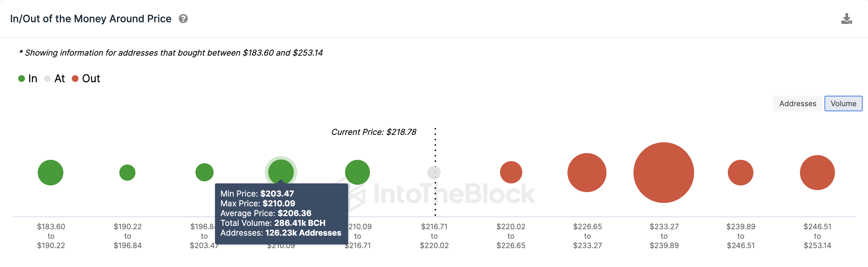The height and width of the screenshot is (267, 868).
Task: Open the help question mark icon
Action: (183, 19)
